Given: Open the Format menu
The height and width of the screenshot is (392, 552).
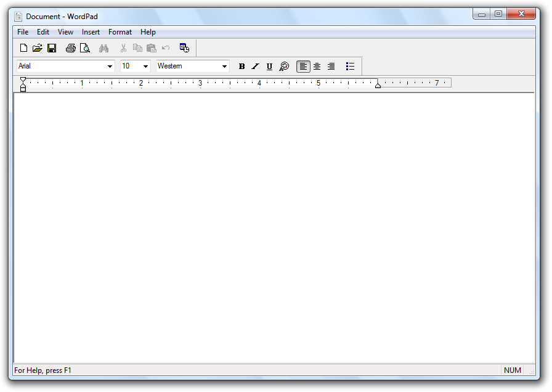Looking at the screenshot, I should tap(120, 32).
